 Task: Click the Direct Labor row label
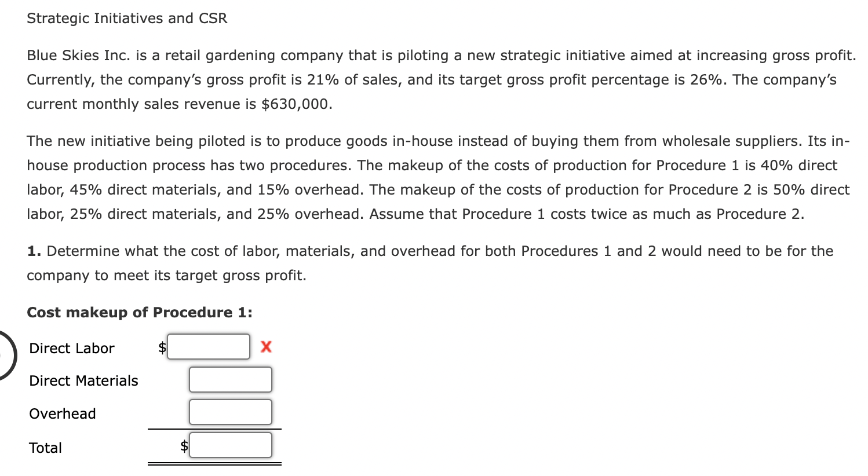tap(72, 349)
